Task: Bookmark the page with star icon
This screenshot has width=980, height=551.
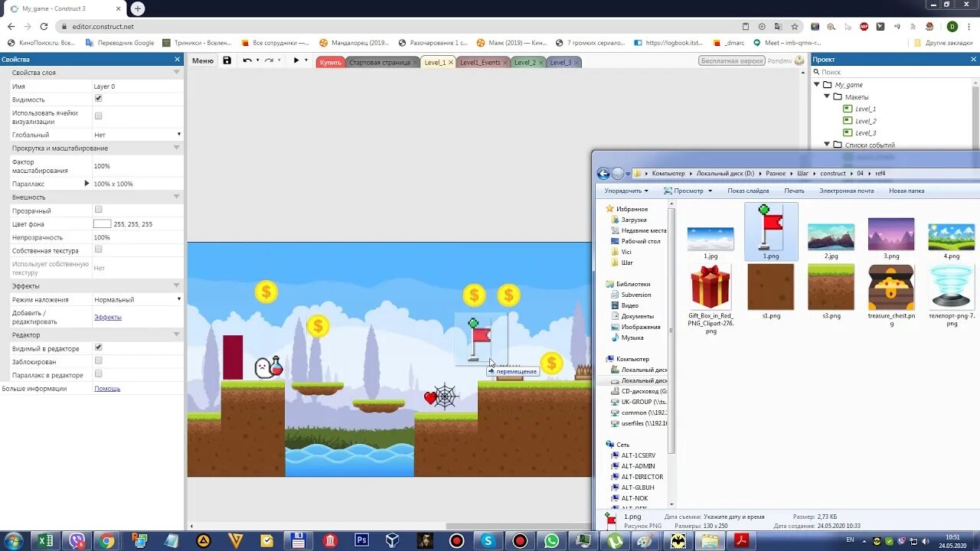Action: [795, 26]
